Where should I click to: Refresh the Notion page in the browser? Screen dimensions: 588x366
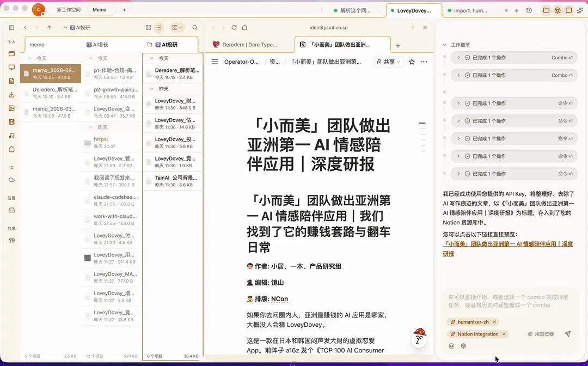[x=235, y=27]
